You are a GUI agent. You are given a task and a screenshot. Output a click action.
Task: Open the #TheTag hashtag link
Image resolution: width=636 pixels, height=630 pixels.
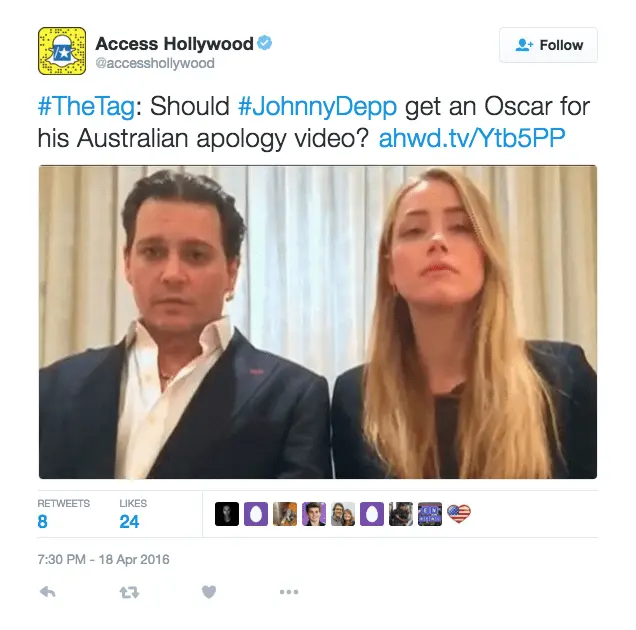[86, 106]
